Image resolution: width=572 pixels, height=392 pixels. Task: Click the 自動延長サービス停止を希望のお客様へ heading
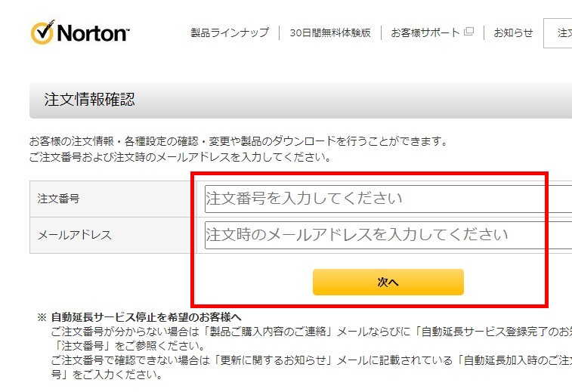click(146, 317)
